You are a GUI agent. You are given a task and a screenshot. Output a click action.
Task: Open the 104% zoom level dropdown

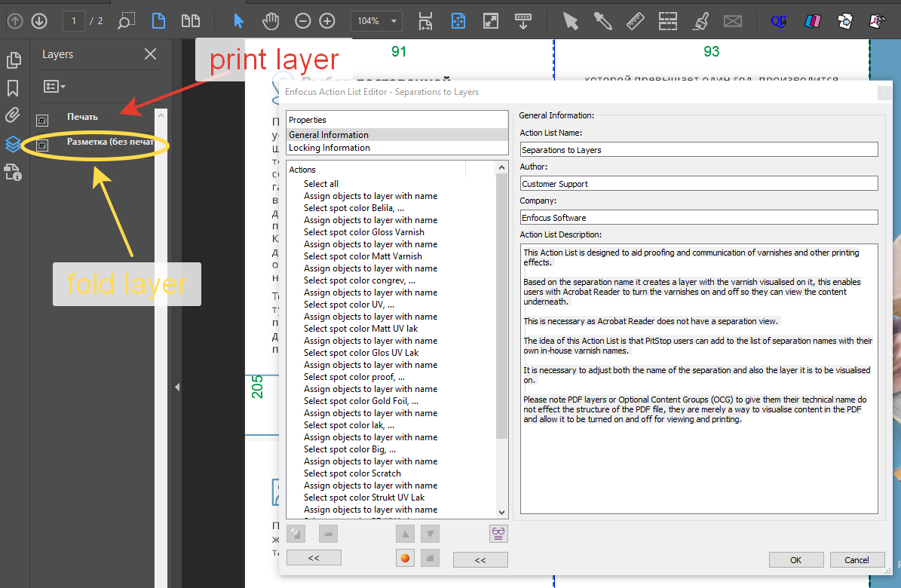(x=376, y=21)
